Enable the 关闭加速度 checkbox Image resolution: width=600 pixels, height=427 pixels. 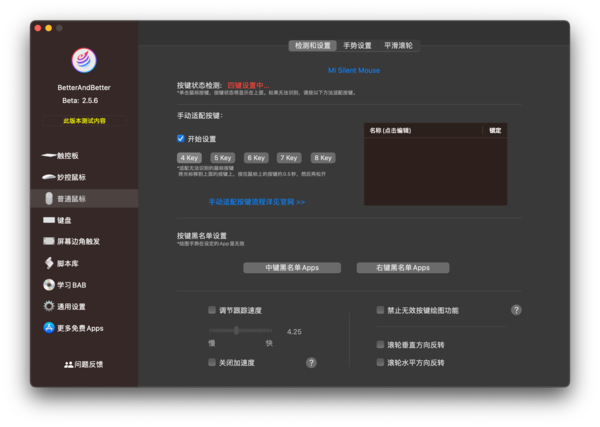click(x=212, y=362)
